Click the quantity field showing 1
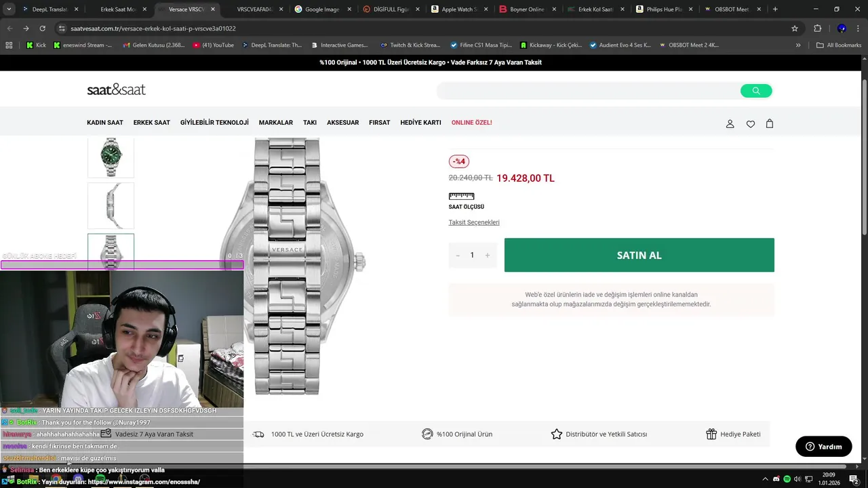 pos(472,256)
